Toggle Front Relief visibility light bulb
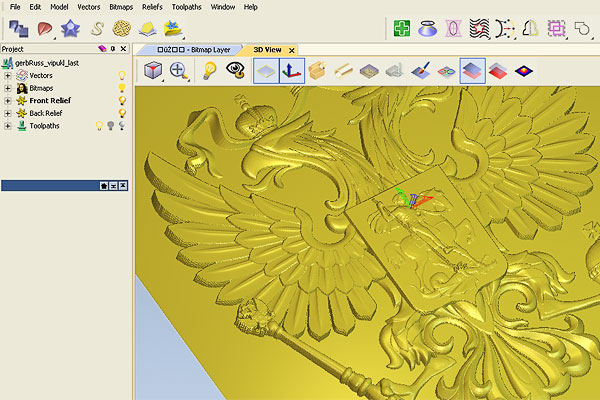The image size is (600, 400). pyautogui.click(x=122, y=101)
